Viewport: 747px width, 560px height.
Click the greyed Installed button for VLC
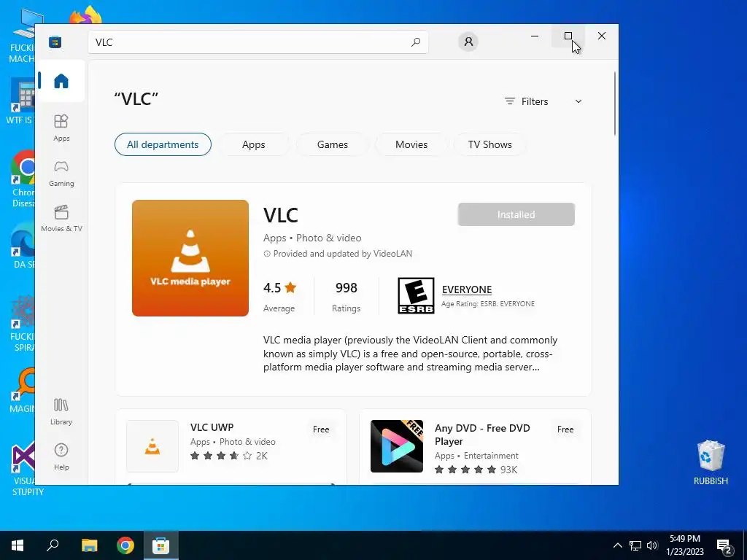tap(516, 214)
